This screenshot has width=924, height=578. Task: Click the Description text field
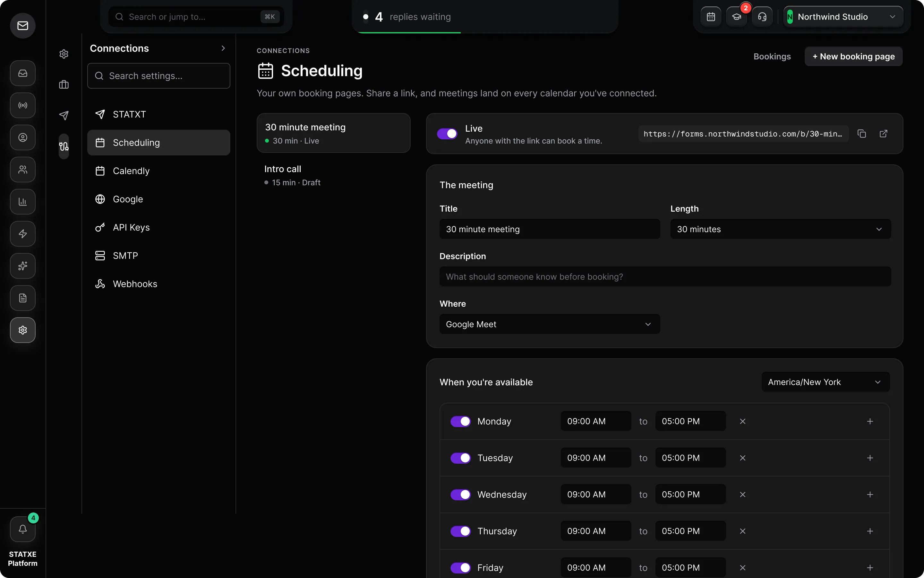(665, 277)
